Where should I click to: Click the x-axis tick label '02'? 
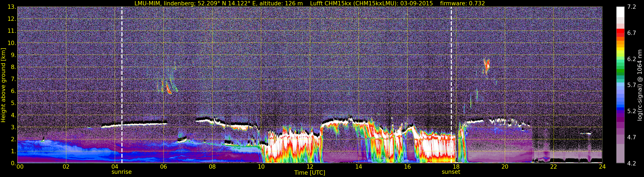click(x=66, y=167)
